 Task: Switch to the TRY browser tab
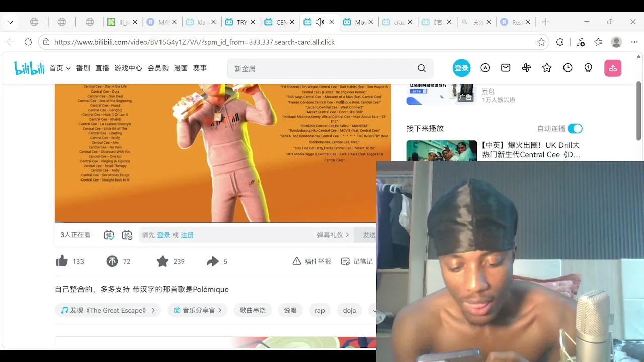[x=239, y=22]
